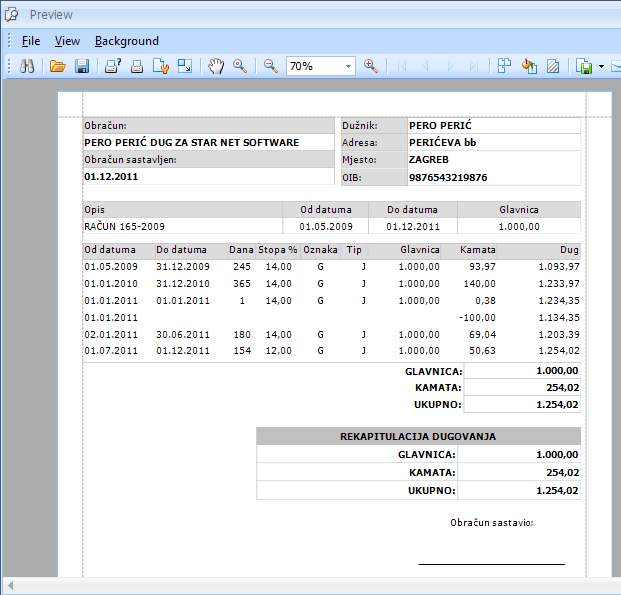This screenshot has width=621, height=595.
Task: Click the Print dialog icon
Action: 112,66
